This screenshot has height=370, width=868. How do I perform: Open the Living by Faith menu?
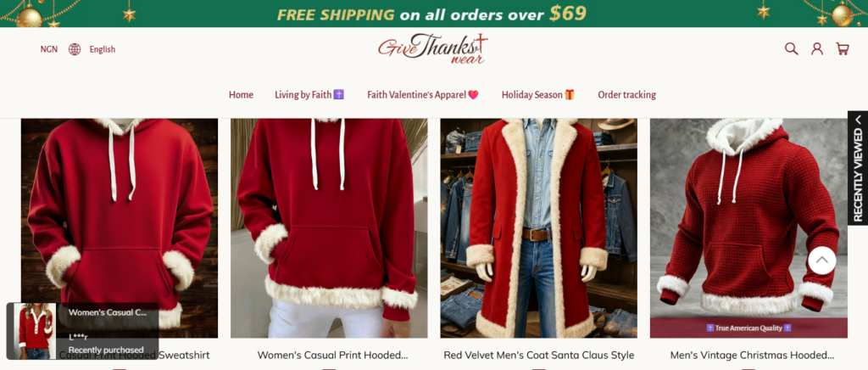309,95
